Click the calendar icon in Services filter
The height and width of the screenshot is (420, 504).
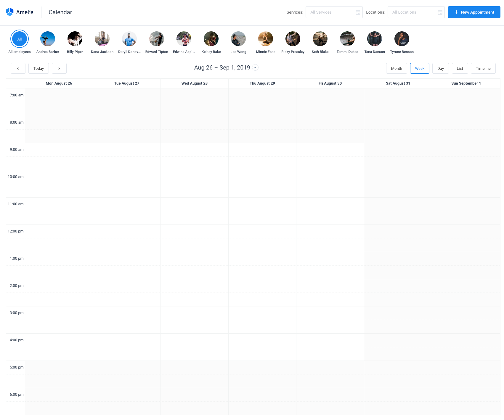358,12
